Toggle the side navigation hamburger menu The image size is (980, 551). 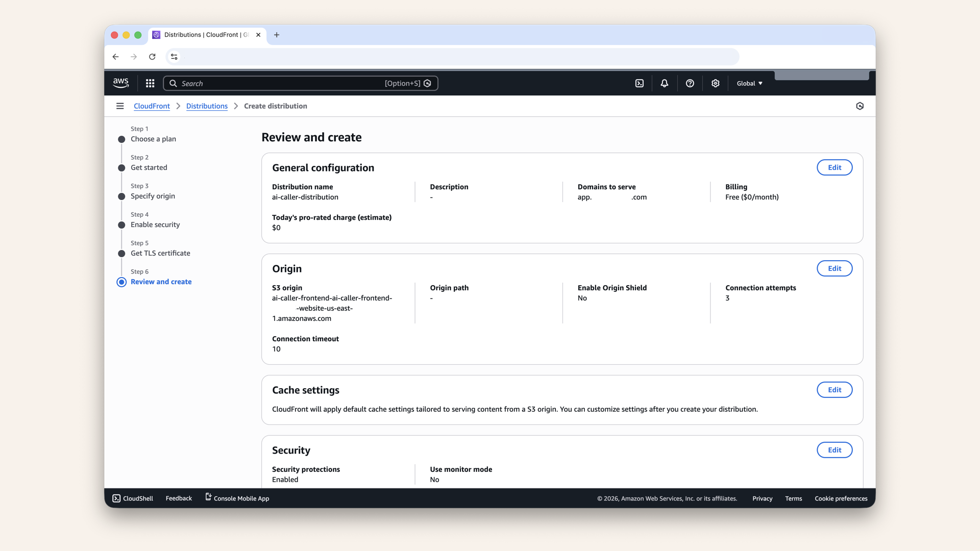click(x=120, y=106)
